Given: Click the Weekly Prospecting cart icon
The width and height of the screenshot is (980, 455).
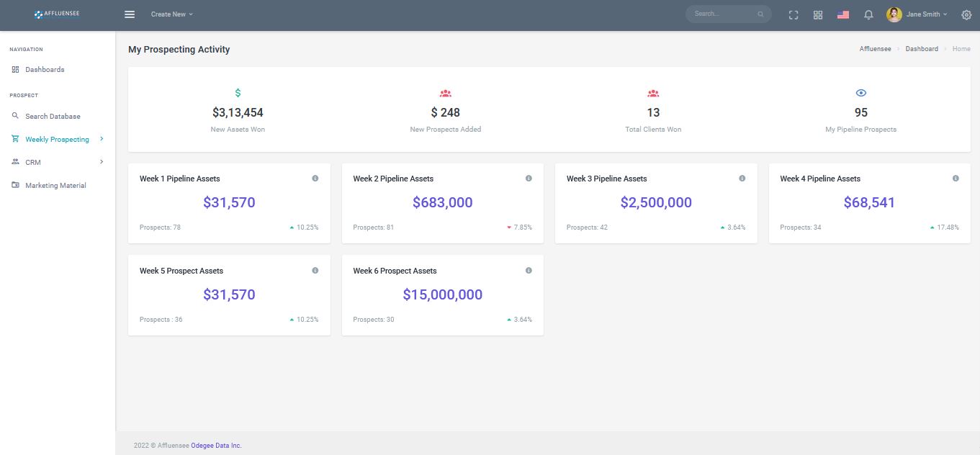Looking at the screenshot, I should 16,139.
